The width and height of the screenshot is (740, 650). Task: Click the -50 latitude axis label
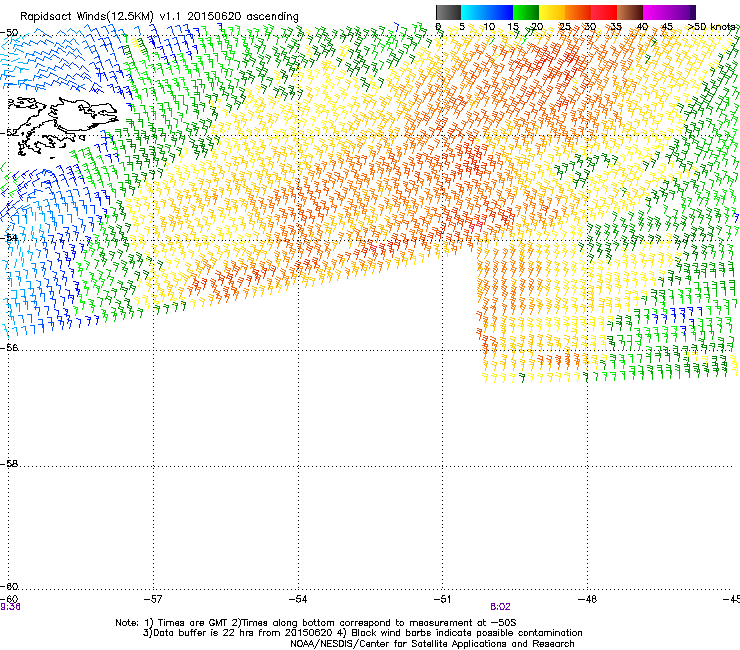click(x=9, y=33)
